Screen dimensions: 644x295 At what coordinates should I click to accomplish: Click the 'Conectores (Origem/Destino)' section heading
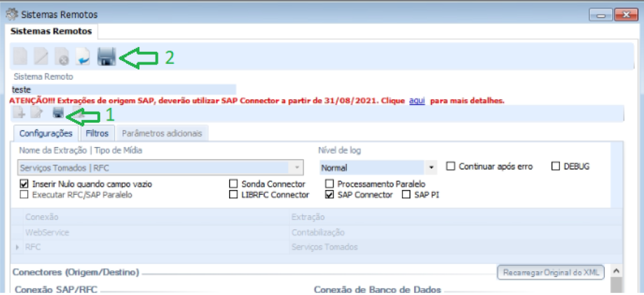tap(76, 273)
